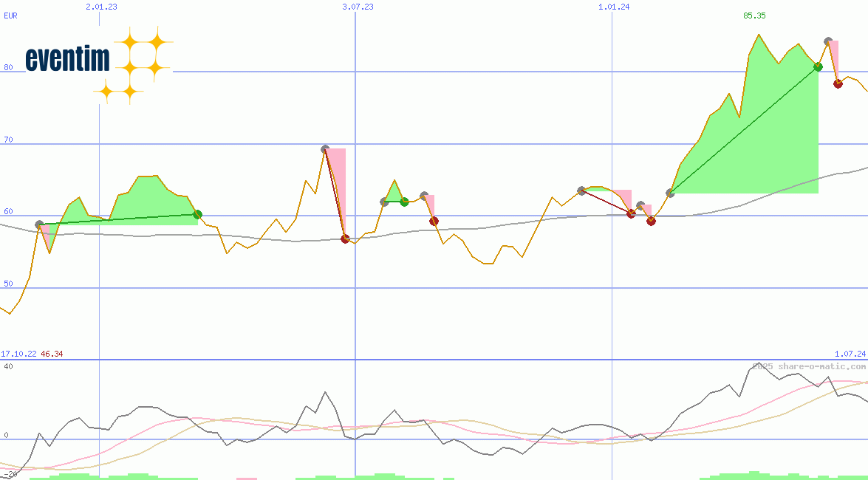868x480 pixels.
Task: Click the gray marker starting the red line before 1.01.24
Action: point(581,191)
